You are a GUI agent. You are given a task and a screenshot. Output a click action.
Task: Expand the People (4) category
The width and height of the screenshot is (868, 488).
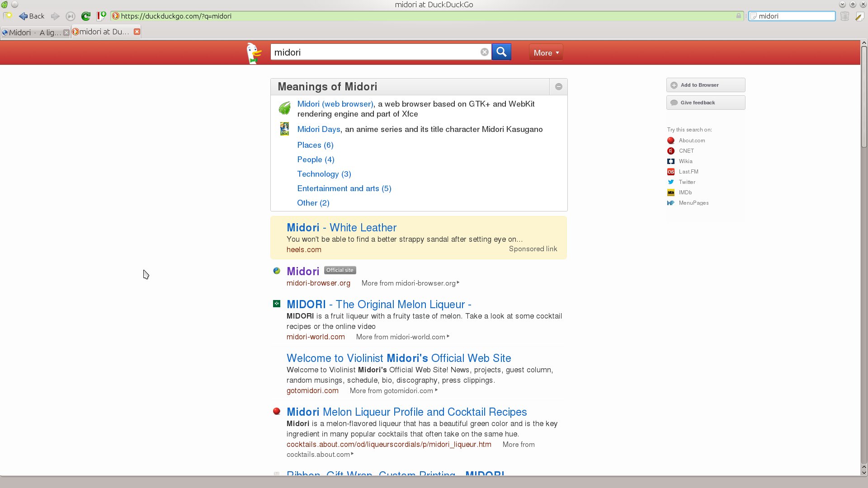coord(316,160)
